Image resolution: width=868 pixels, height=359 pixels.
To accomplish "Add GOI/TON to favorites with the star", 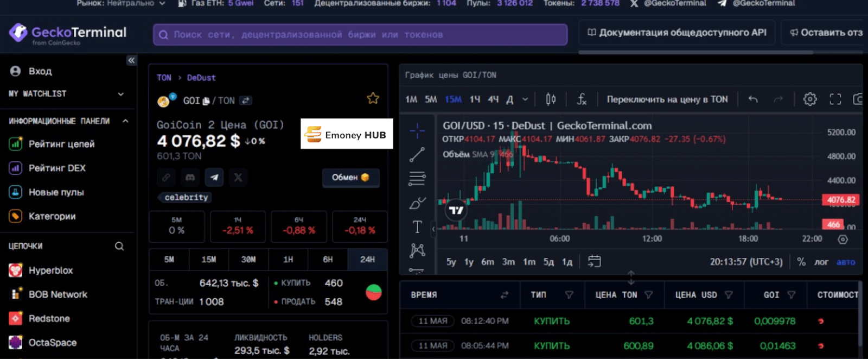I will pos(373,98).
